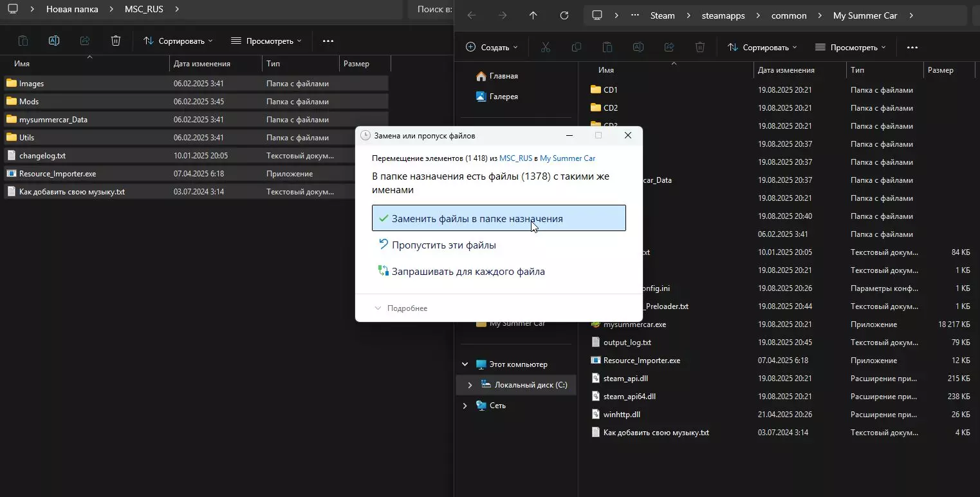
Task: Choose ask for each file option
Action: pos(468,272)
